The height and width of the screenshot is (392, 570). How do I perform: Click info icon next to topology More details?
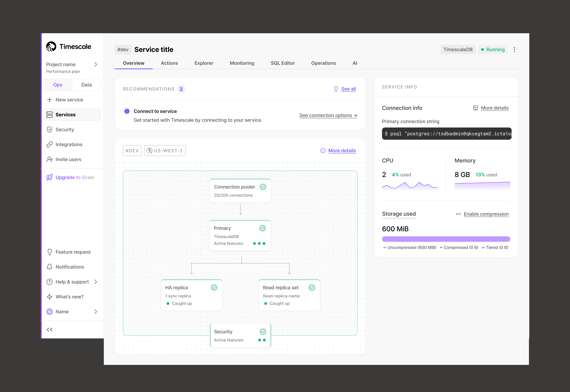tap(323, 151)
